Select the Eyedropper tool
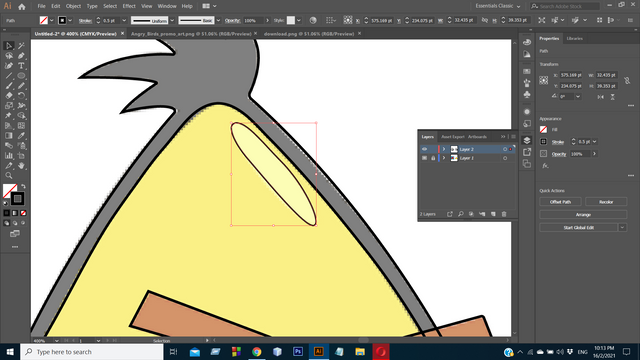 click(21, 136)
